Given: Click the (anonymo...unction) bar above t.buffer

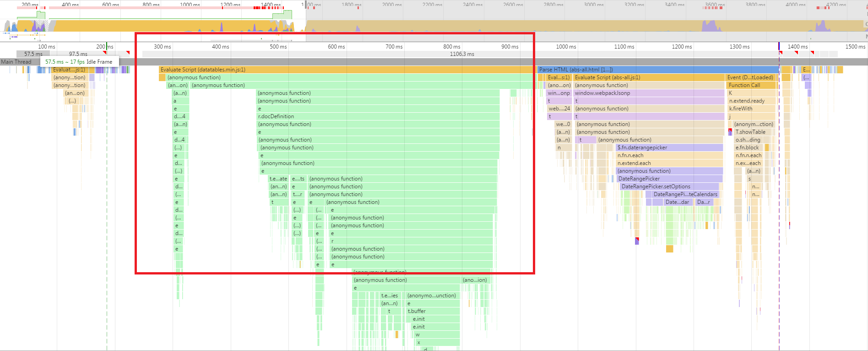Looking at the screenshot, I should tap(433, 296).
